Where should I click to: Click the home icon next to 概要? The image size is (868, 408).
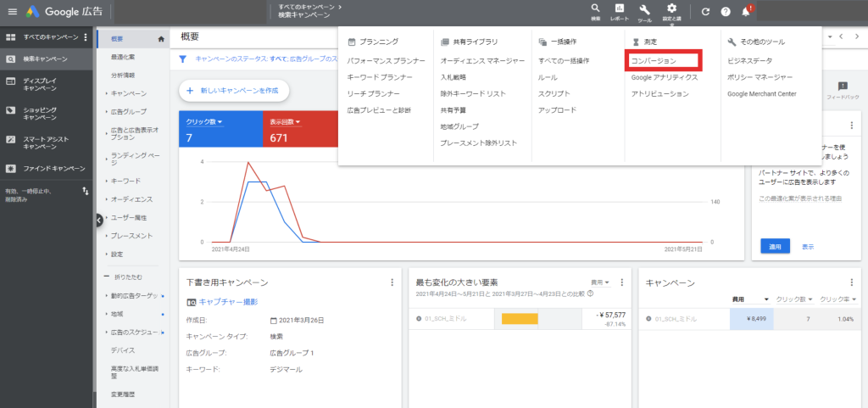click(162, 39)
